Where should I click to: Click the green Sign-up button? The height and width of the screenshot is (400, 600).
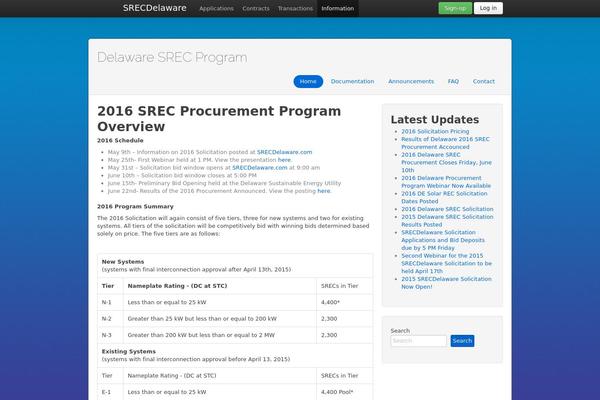(455, 8)
